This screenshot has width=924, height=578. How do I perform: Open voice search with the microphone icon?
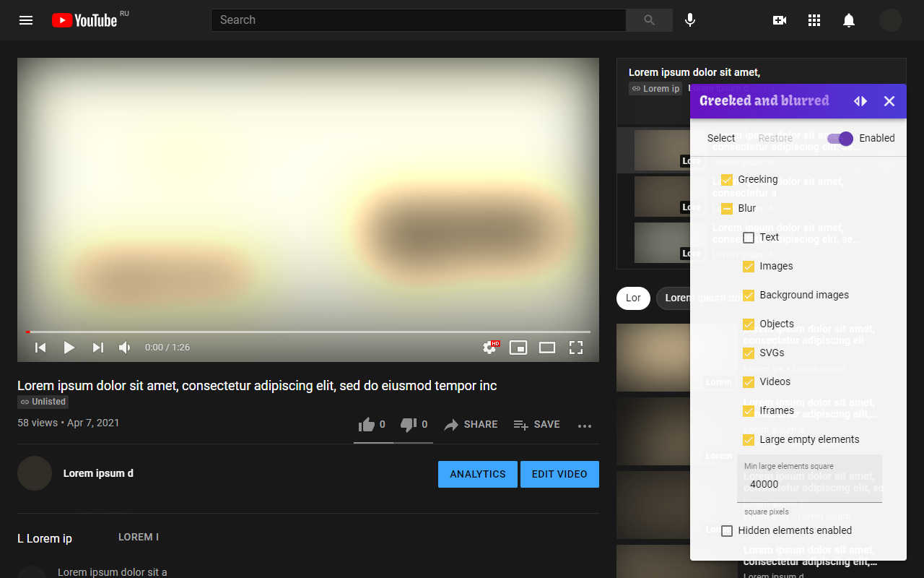tap(689, 20)
